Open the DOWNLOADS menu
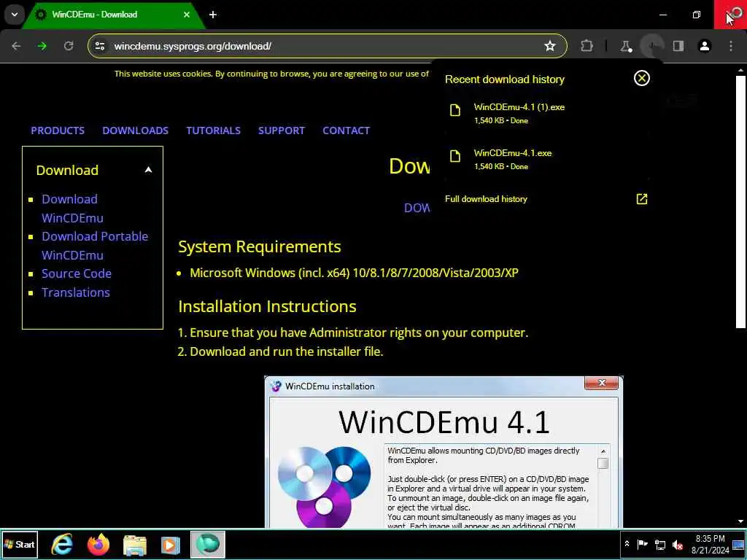Image resolution: width=747 pixels, height=560 pixels. pos(135,131)
